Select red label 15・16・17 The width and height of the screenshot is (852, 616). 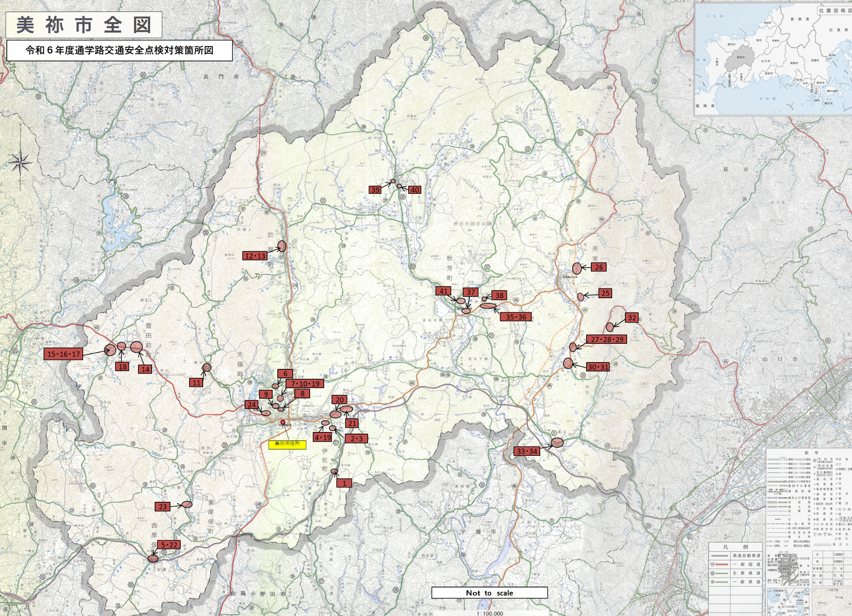pyautogui.click(x=63, y=354)
